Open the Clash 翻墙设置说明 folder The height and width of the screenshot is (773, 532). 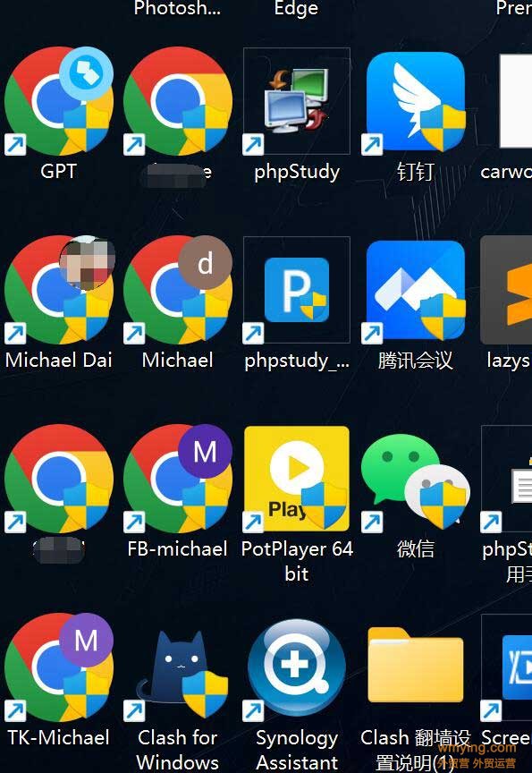[415, 665]
